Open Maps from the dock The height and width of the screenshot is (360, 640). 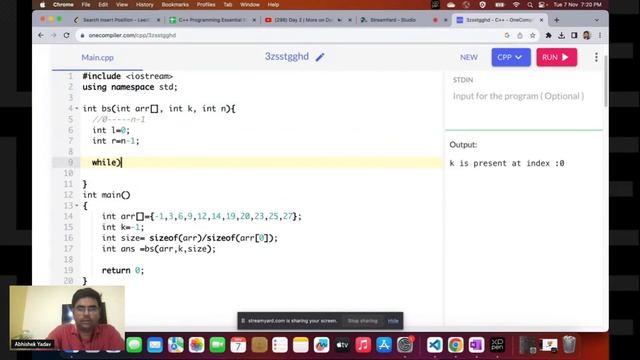tap(176, 345)
